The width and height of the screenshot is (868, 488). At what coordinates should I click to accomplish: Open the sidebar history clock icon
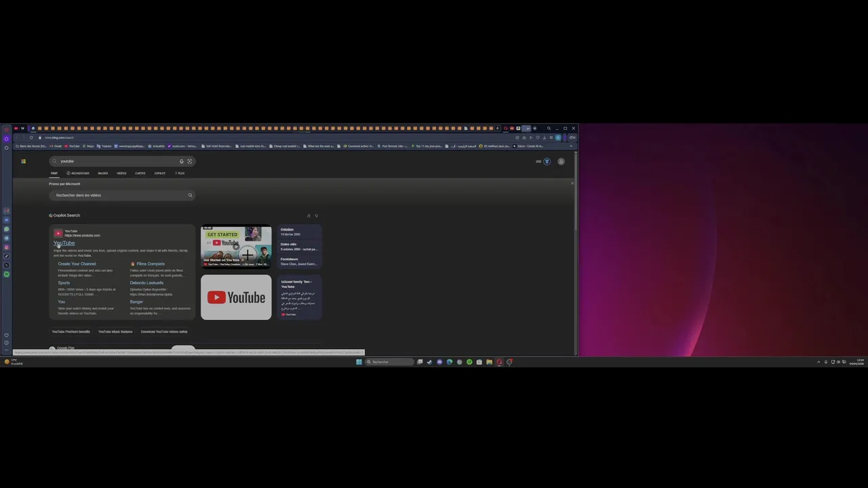tap(7, 343)
